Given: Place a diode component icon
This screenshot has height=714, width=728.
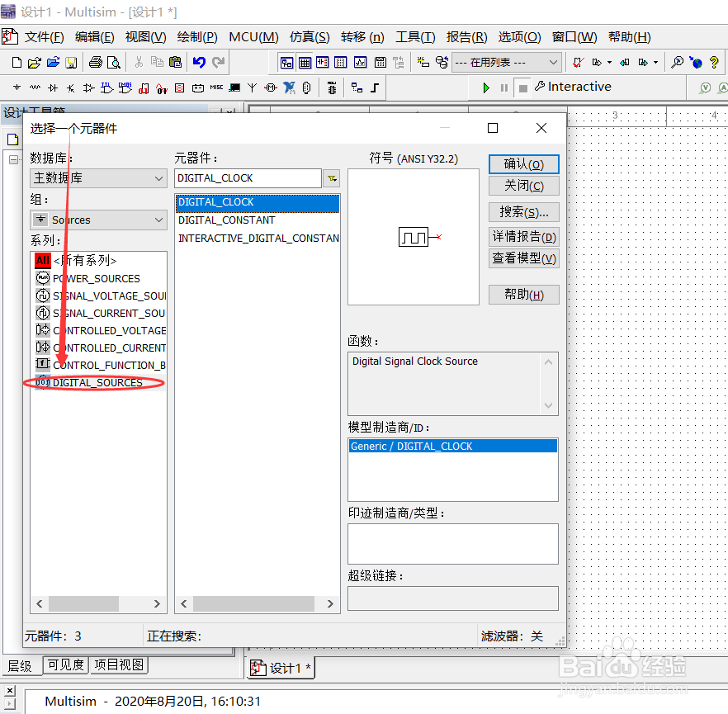Looking at the screenshot, I should (53, 87).
